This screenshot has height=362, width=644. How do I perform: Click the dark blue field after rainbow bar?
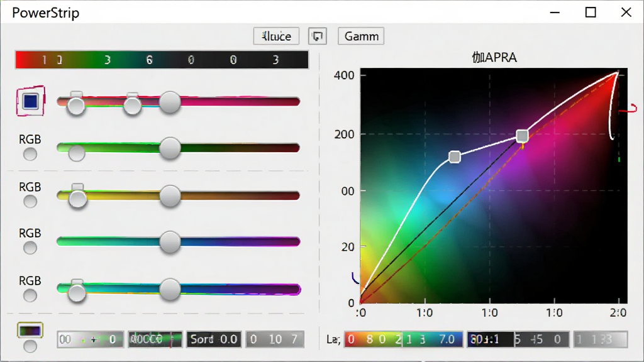click(x=491, y=339)
